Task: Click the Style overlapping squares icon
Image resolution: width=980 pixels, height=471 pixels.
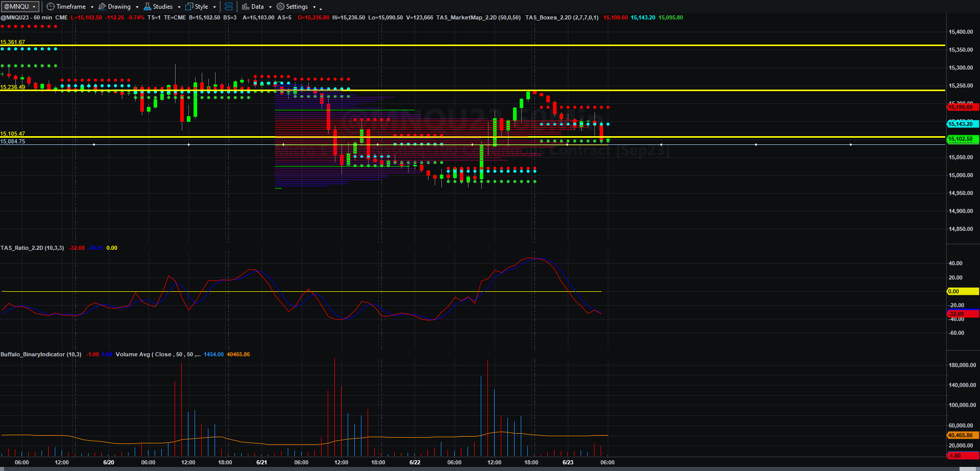Action: point(189,7)
